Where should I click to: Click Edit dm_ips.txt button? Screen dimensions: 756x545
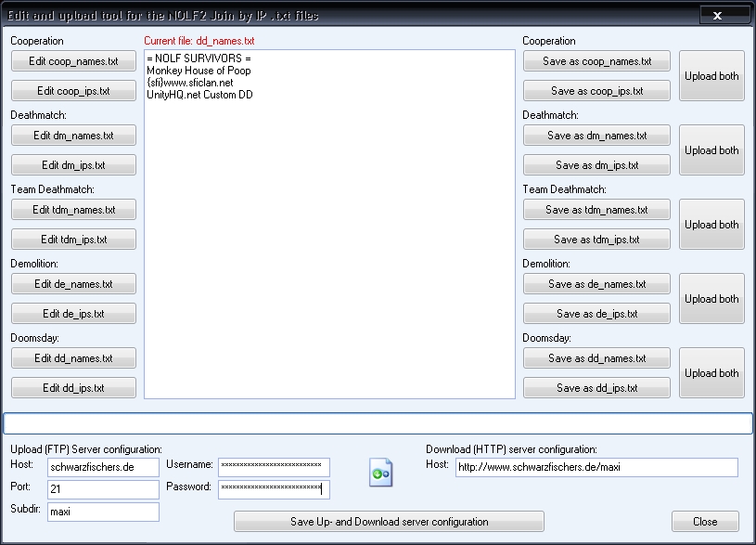click(73, 165)
